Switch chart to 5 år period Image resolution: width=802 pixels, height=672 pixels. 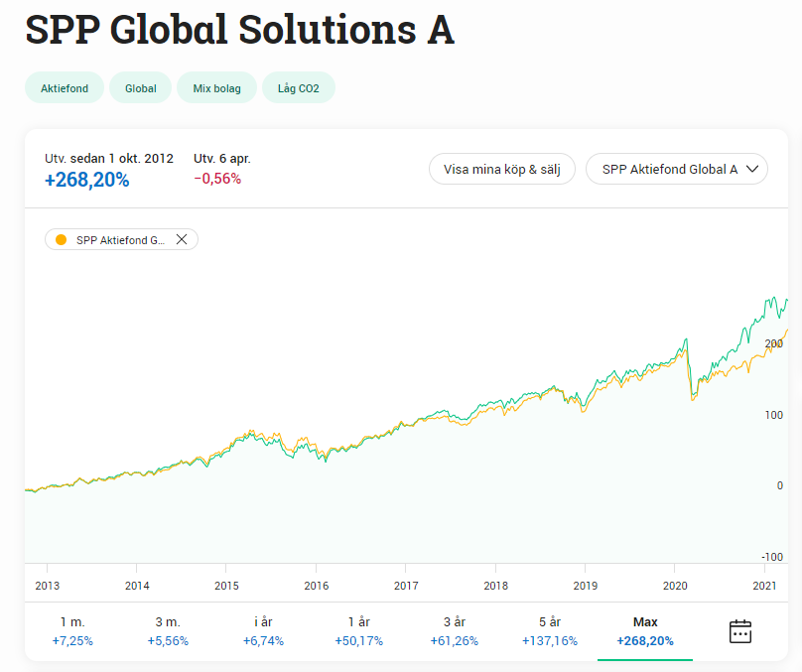click(x=549, y=631)
